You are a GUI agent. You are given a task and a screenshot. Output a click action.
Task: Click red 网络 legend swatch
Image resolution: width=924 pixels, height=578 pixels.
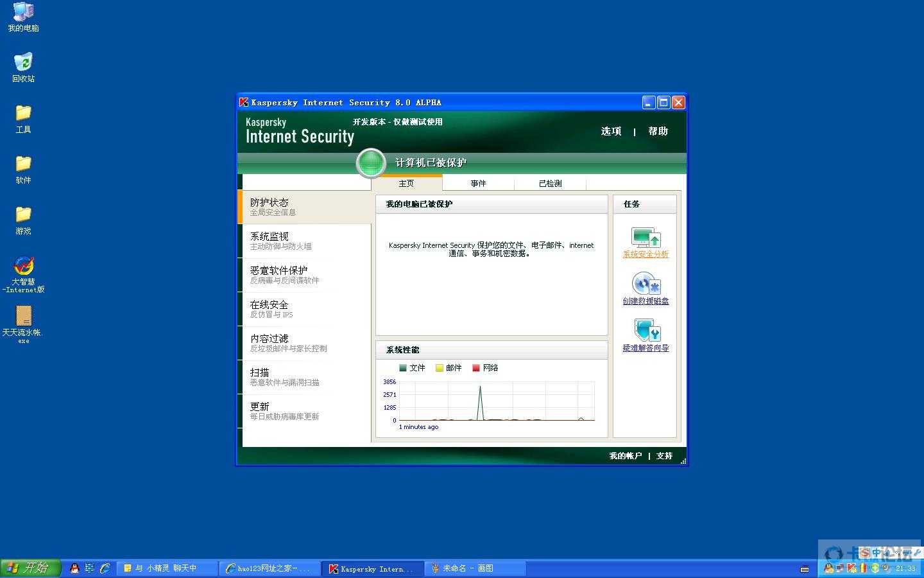476,368
